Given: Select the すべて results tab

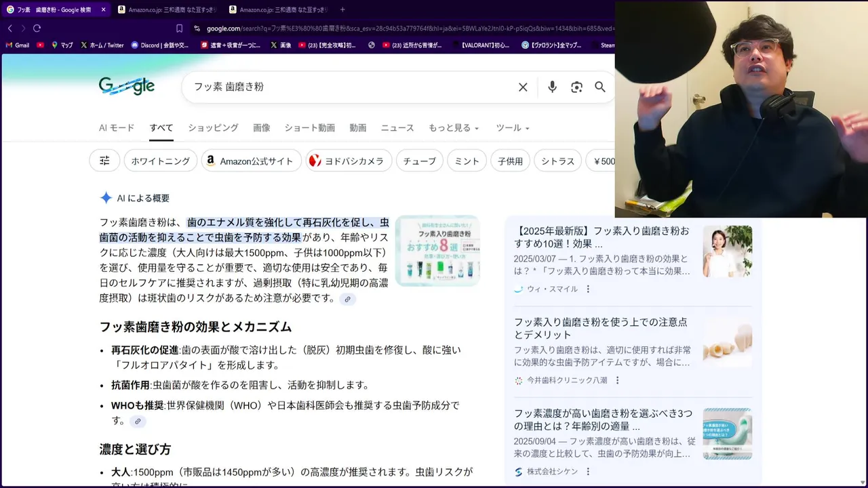Looking at the screenshot, I should 161,127.
